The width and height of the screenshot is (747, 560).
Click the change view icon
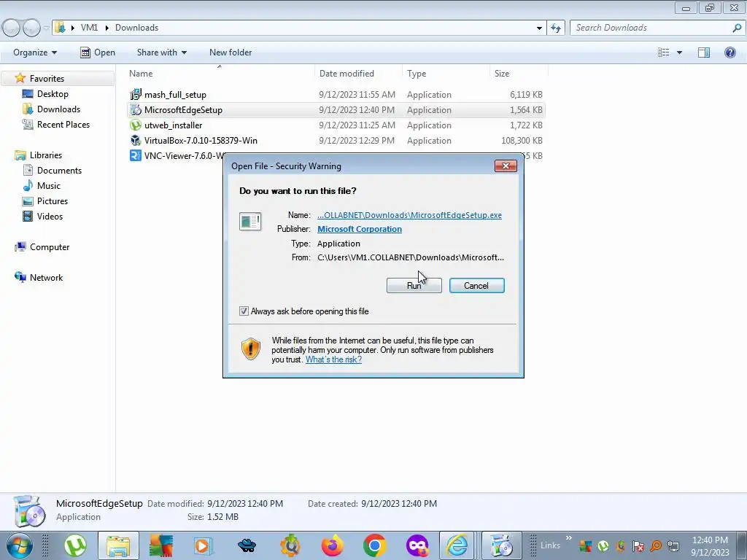coord(664,52)
